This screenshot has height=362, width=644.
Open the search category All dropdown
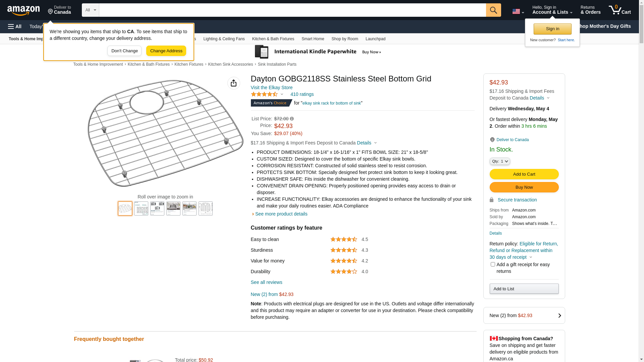(x=91, y=10)
